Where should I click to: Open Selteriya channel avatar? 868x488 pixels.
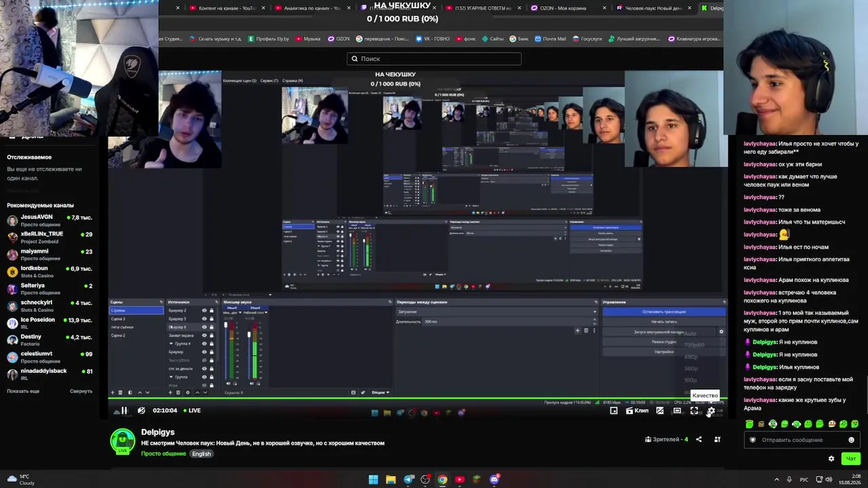click(x=12, y=289)
